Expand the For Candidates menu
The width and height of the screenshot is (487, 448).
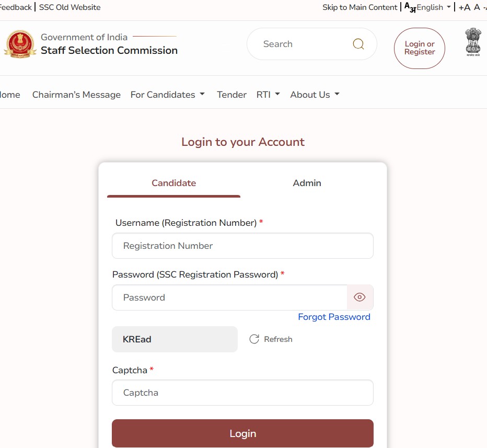click(167, 95)
